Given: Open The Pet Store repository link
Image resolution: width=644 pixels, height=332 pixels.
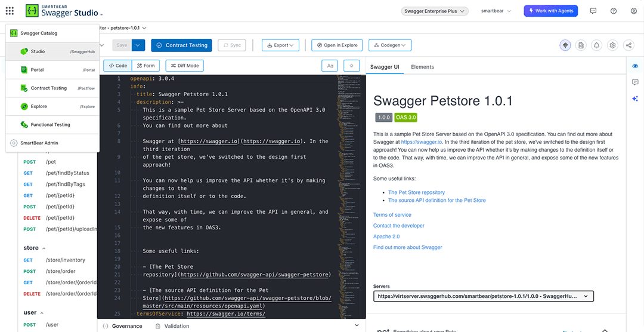Looking at the screenshot, I should click(416, 192).
